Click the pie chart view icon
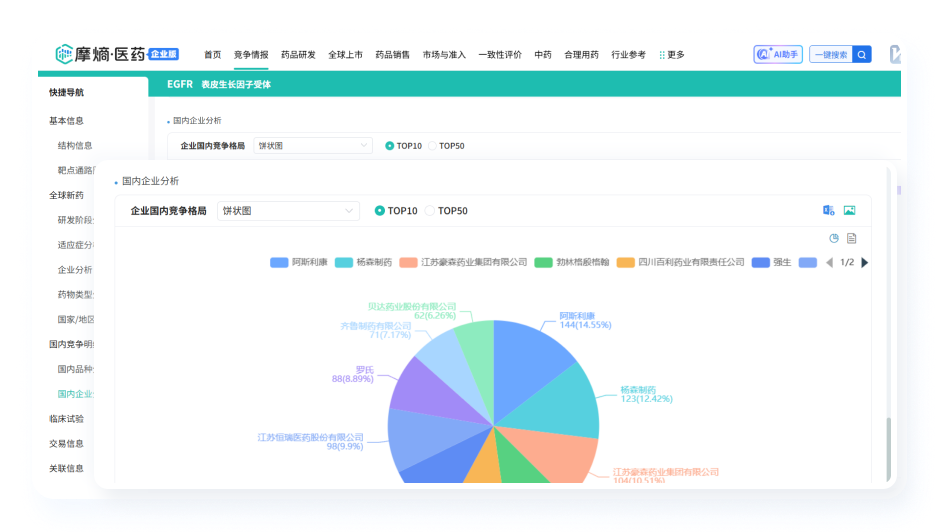Screen dimensions: 940x532 click(834, 238)
